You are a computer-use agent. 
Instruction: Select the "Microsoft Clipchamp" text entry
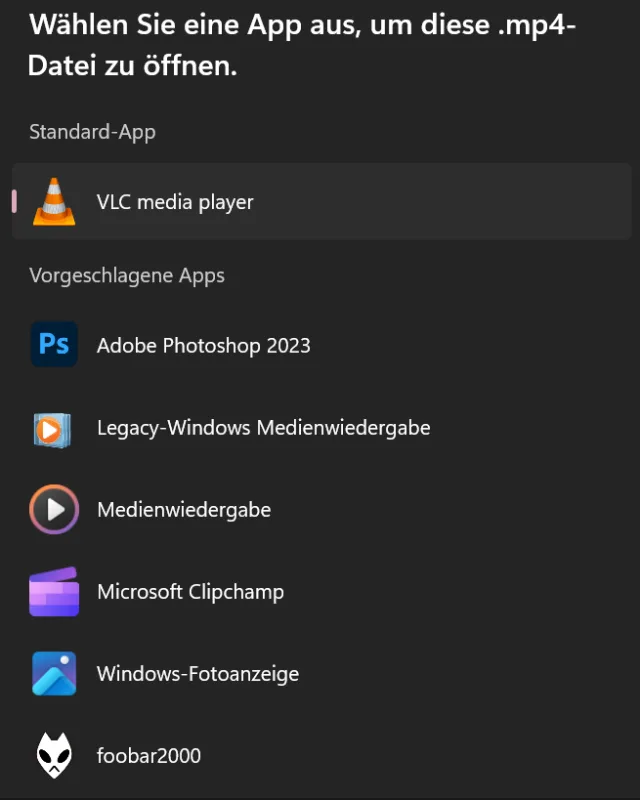pos(190,592)
